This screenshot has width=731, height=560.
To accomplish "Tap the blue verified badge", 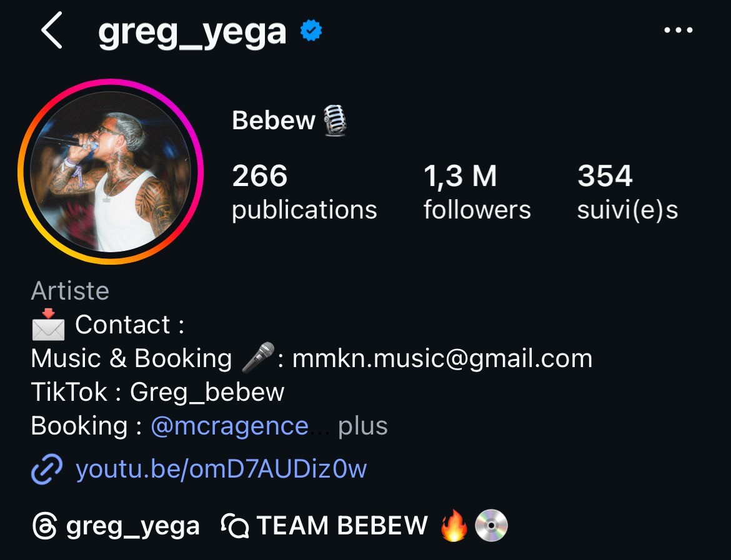I will click(x=311, y=31).
